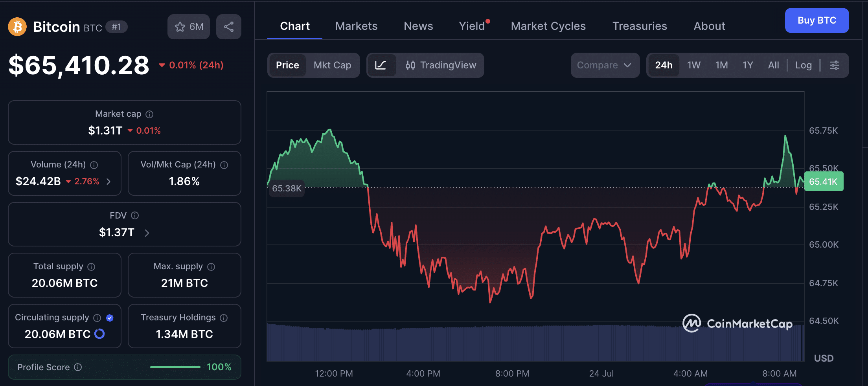Click Profile Score info icon
Image resolution: width=868 pixels, height=386 pixels.
tap(78, 367)
